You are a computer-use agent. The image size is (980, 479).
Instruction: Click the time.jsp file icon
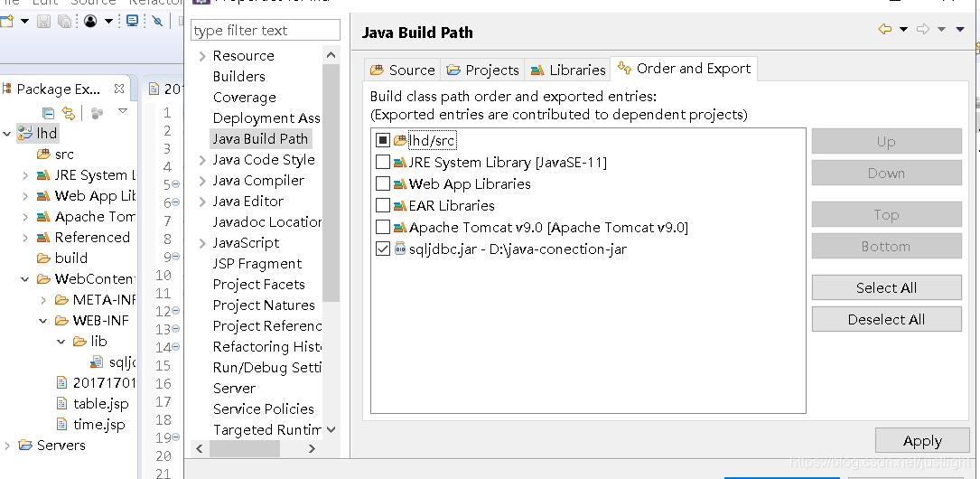pyautogui.click(x=61, y=424)
